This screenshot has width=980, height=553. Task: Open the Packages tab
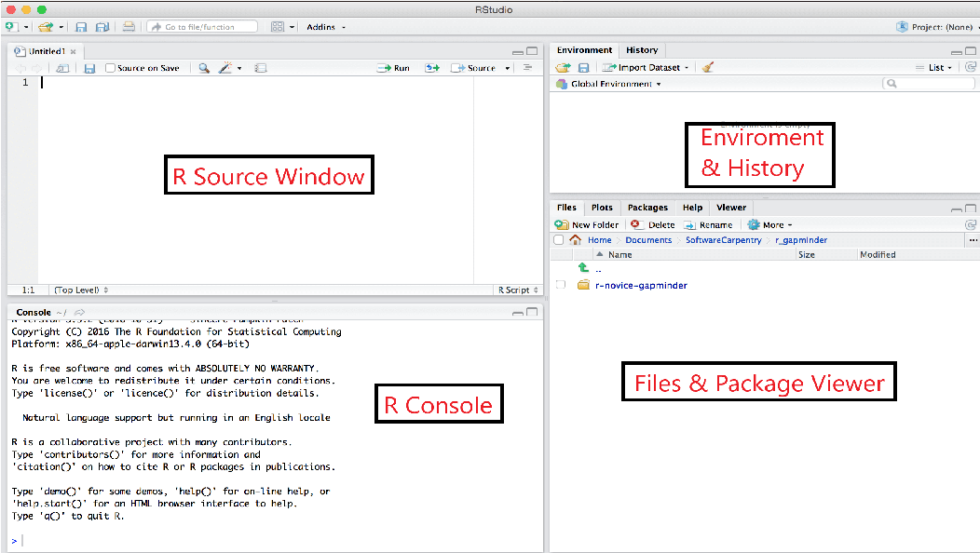[647, 208]
